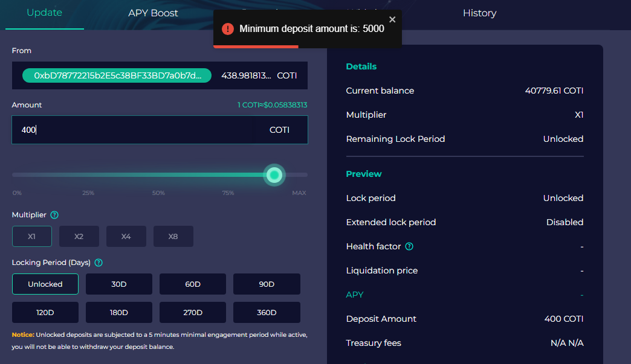Choose the X4 multiplier
631x364 pixels.
point(126,236)
